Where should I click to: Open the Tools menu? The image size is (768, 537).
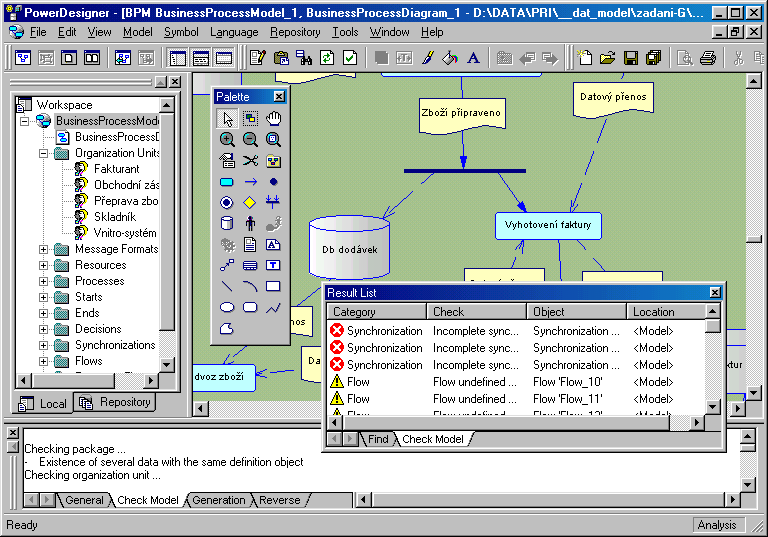coord(345,32)
